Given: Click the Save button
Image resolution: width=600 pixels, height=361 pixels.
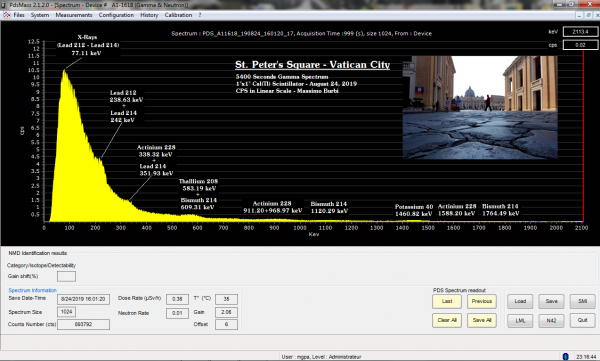Looking at the screenshot, I should pyautogui.click(x=551, y=301).
